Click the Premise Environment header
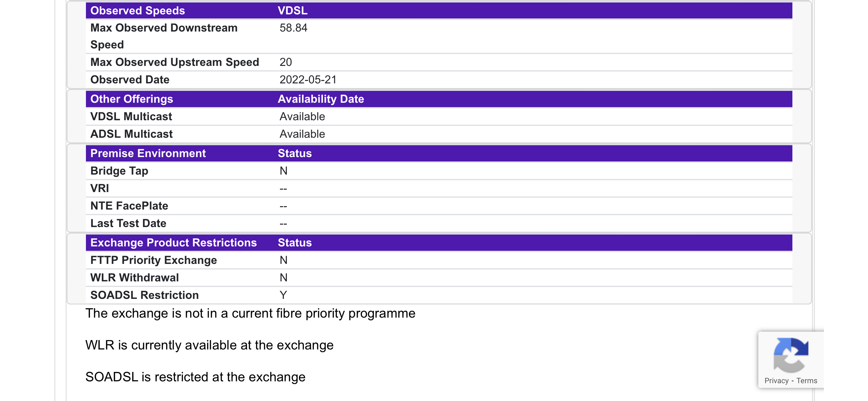The image size is (868, 401). pyautogui.click(x=147, y=153)
